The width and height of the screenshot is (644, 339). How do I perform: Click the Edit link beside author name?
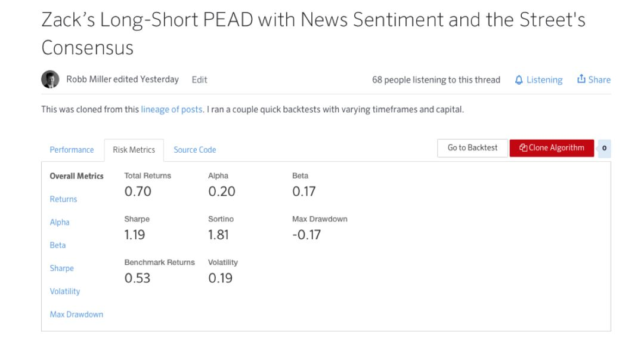(x=199, y=80)
